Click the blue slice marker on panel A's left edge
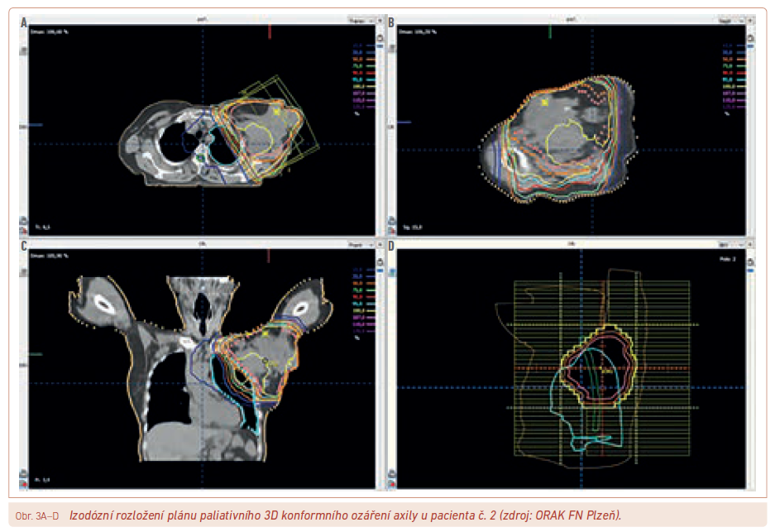 (x=33, y=126)
